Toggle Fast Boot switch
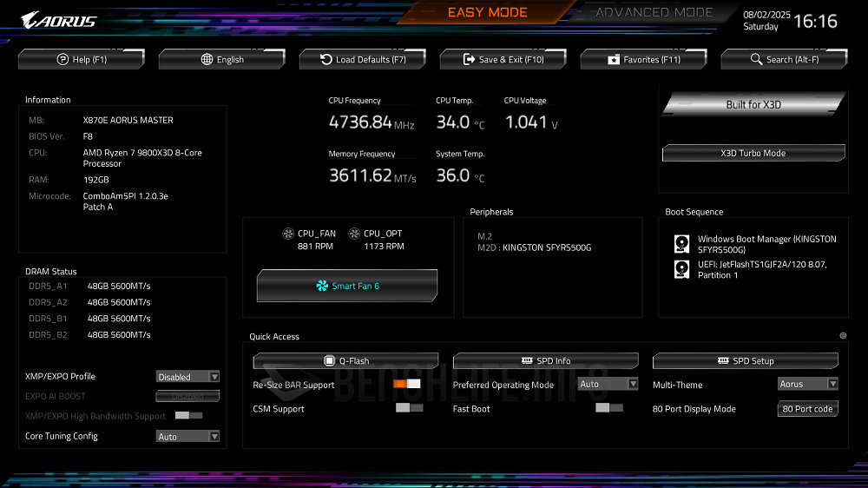The image size is (868, 488). 609,408
